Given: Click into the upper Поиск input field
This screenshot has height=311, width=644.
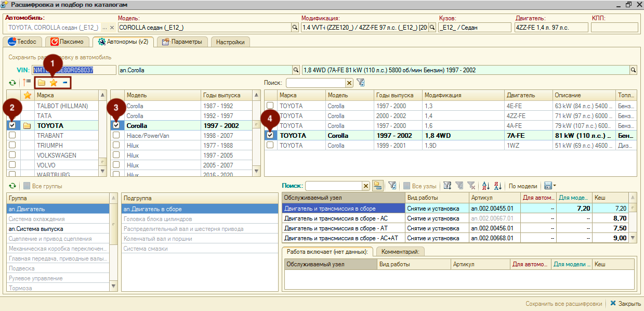Looking at the screenshot, I should pos(316,83).
